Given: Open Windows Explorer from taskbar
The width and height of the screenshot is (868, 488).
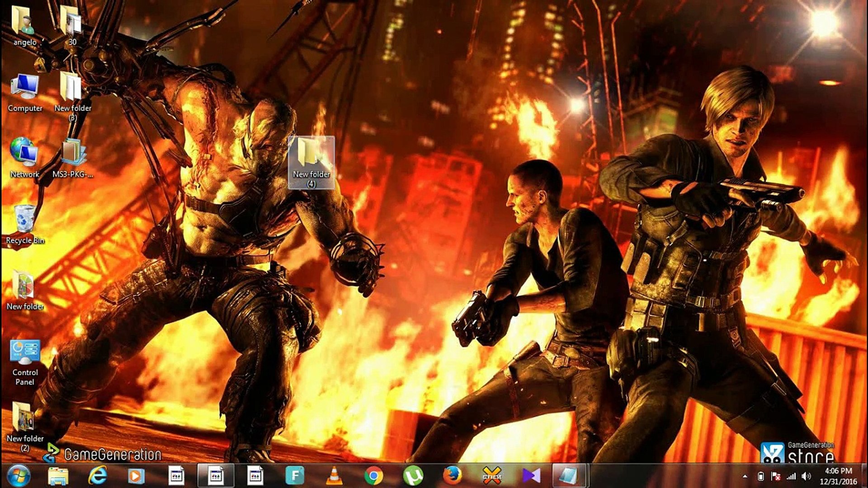Looking at the screenshot, I should (58, 475).
